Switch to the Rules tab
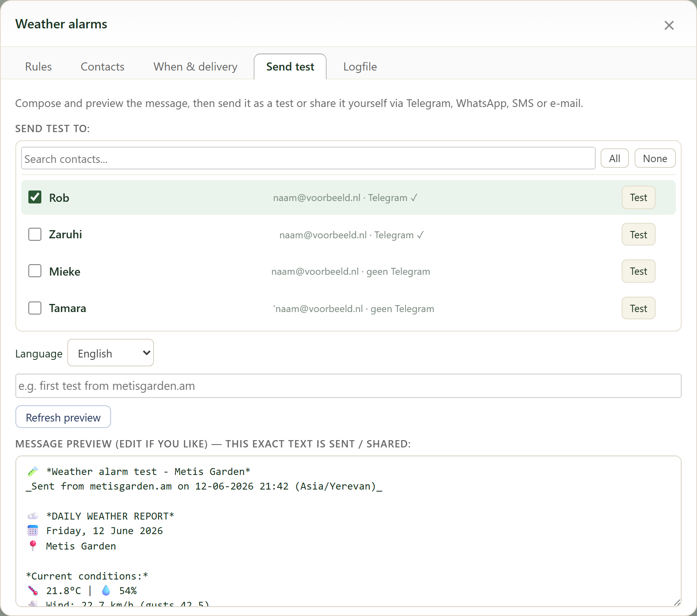697x616 pixels. pyautogui.click(x=38, y=67)
